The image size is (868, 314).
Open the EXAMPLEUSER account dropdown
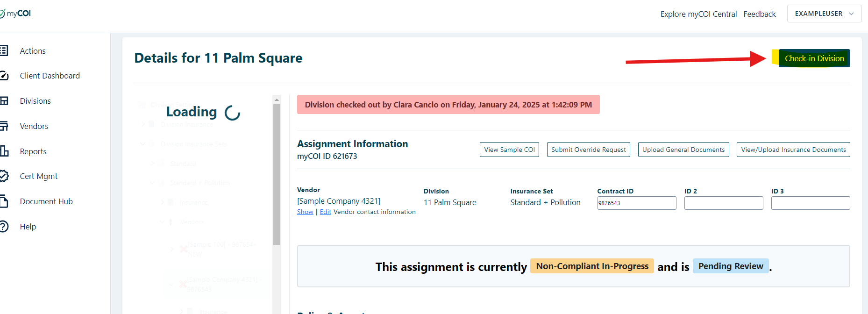click(x=824, y=14)
